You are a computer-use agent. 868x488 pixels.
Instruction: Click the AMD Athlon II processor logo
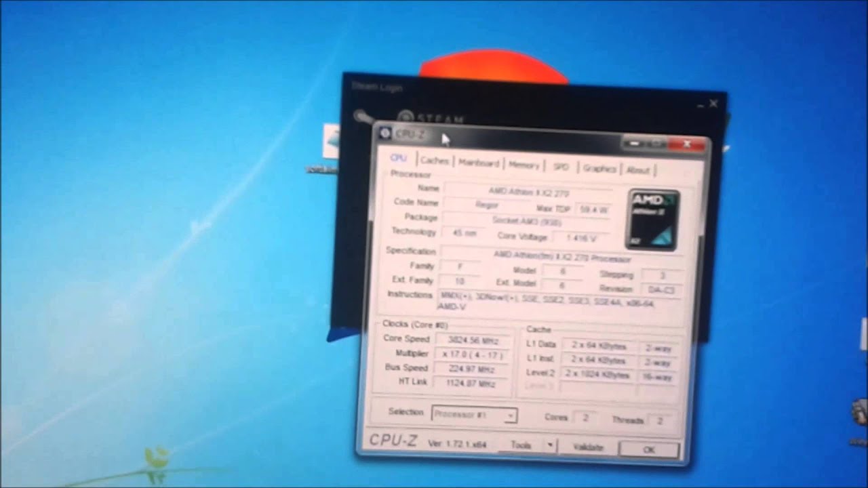653,220
